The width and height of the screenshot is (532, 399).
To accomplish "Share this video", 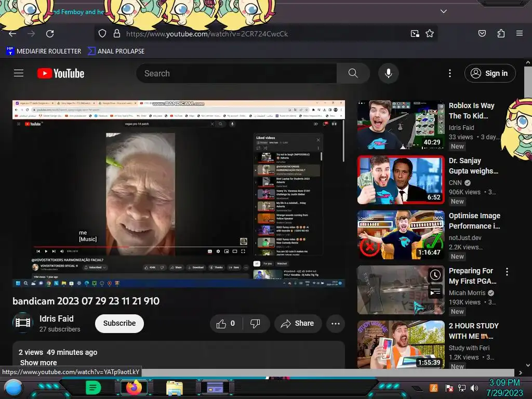I will (298, 324).
